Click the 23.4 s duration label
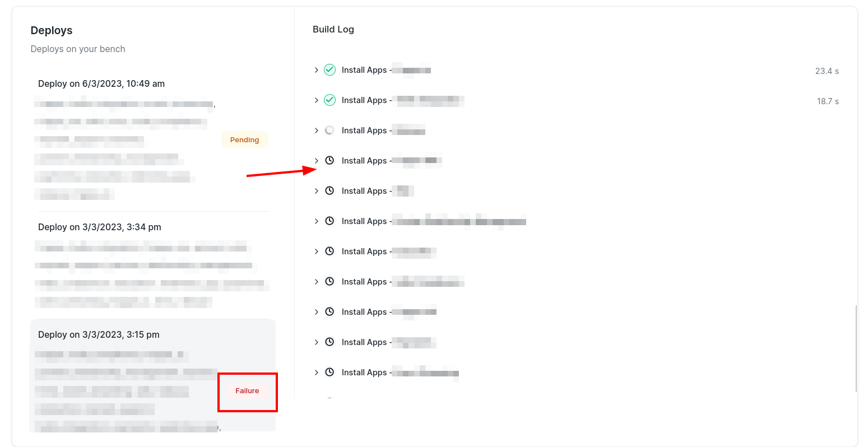 pyautogui.click(x=828, y=71)
